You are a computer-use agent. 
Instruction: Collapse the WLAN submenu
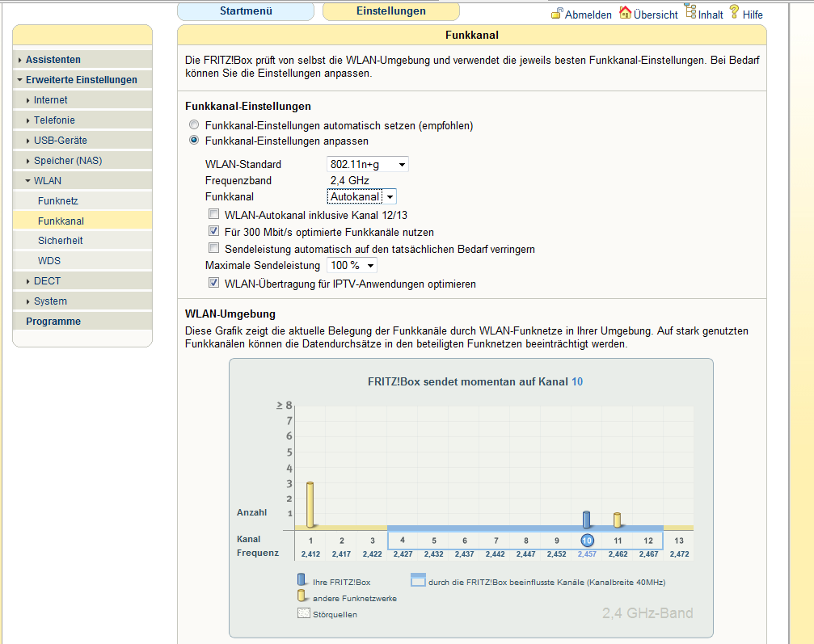(x=82, y=181)
